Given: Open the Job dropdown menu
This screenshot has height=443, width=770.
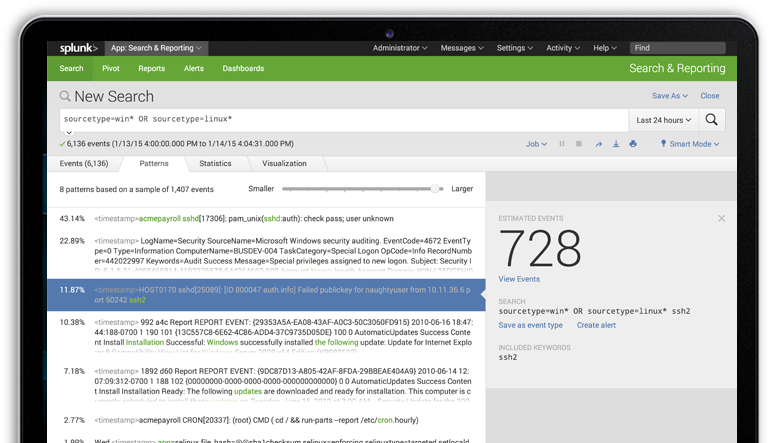Looking at the screenshot, I should 537,144.
